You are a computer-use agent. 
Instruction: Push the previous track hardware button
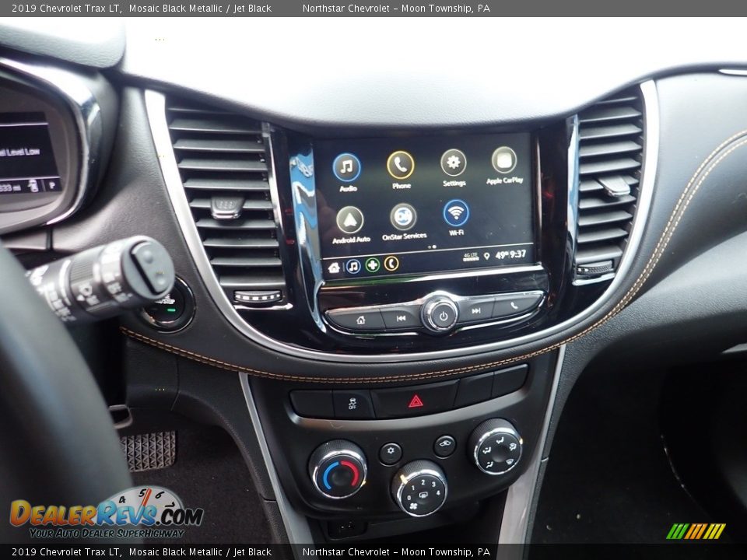402,317
